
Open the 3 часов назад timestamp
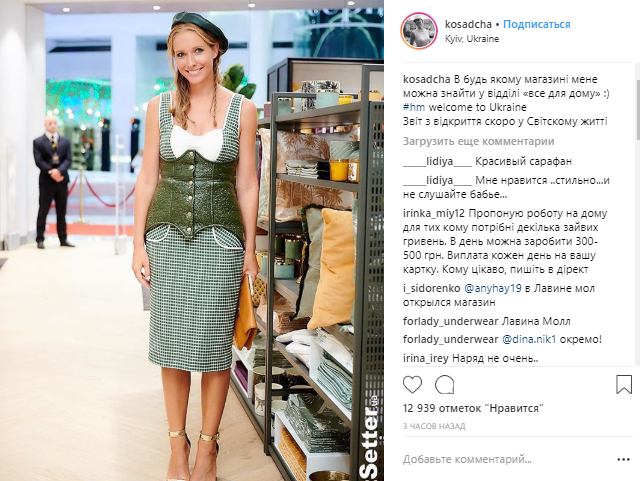coord(434,426)
